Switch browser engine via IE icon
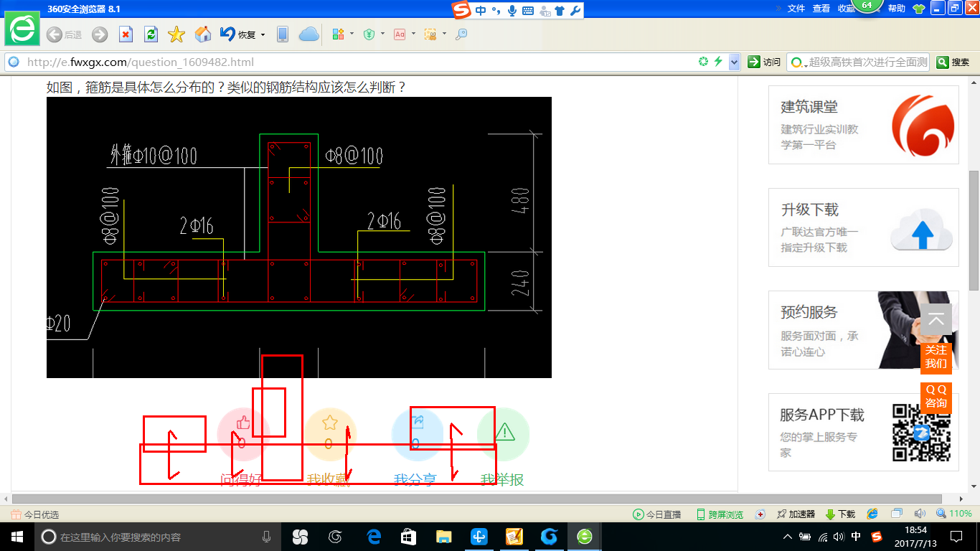 pos(872,514)
